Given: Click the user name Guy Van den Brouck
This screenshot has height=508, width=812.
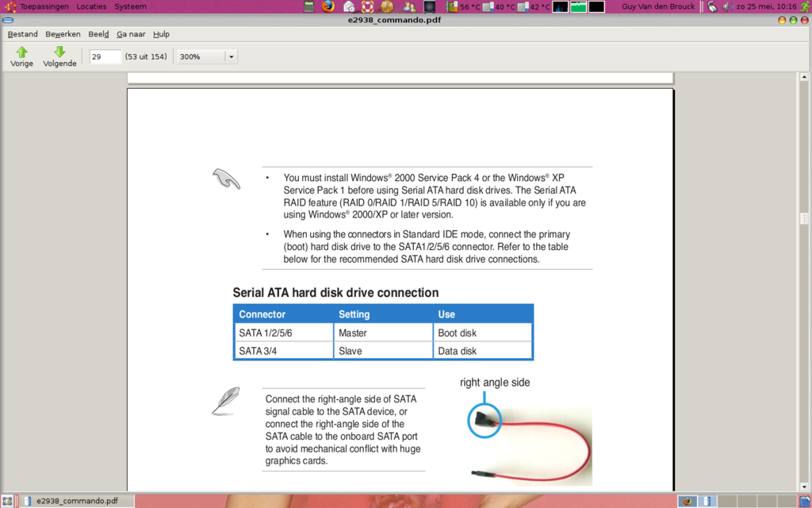Looking at the screenshot, I should point(658,6).
